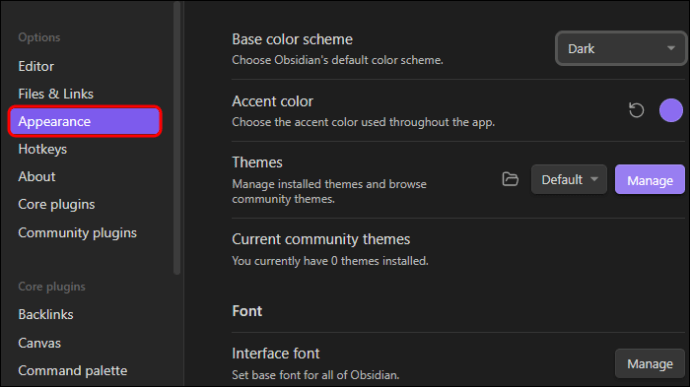
Task: Click the arrow on the Dark combo box
Action: click(x=671, y=48)
